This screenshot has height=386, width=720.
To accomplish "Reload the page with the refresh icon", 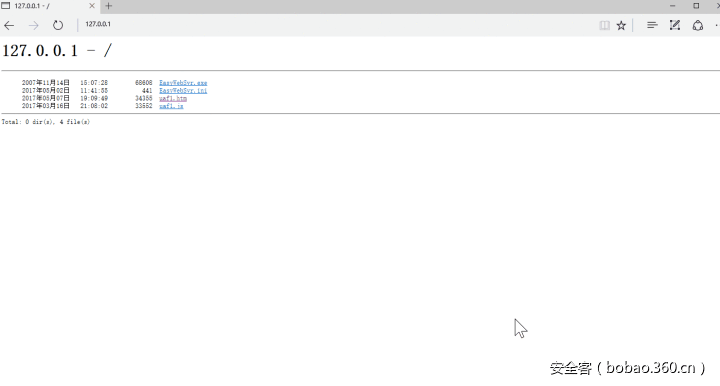I will (57, 25).
